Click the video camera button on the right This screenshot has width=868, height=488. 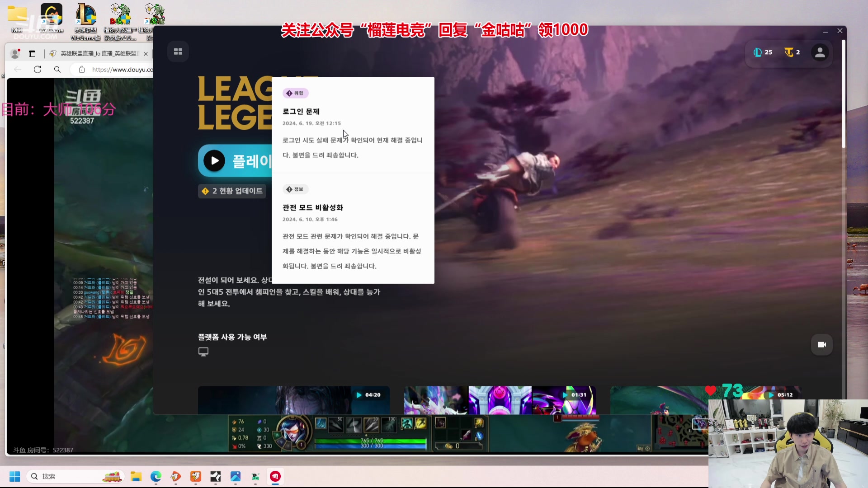(821, 345)
